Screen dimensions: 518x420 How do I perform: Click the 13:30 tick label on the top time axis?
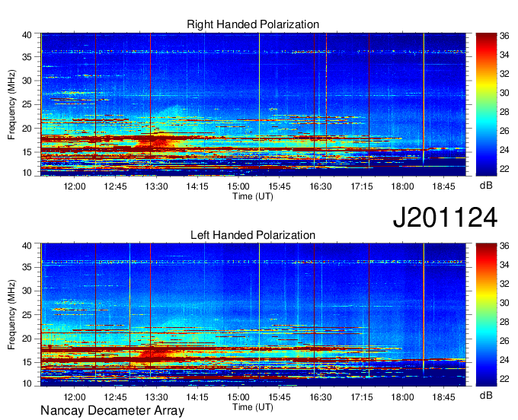point(157,186)
